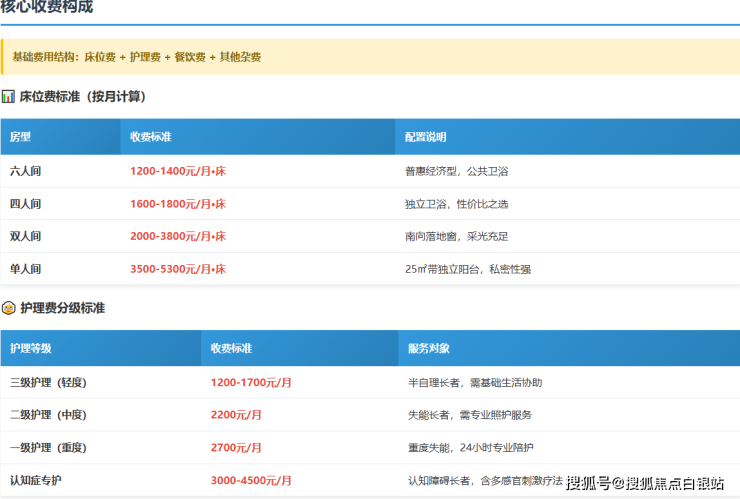This screenshot has height=499, width=740.
Task: Select the 护理费分级标准 section title
Action: click(x=62, y=308)
